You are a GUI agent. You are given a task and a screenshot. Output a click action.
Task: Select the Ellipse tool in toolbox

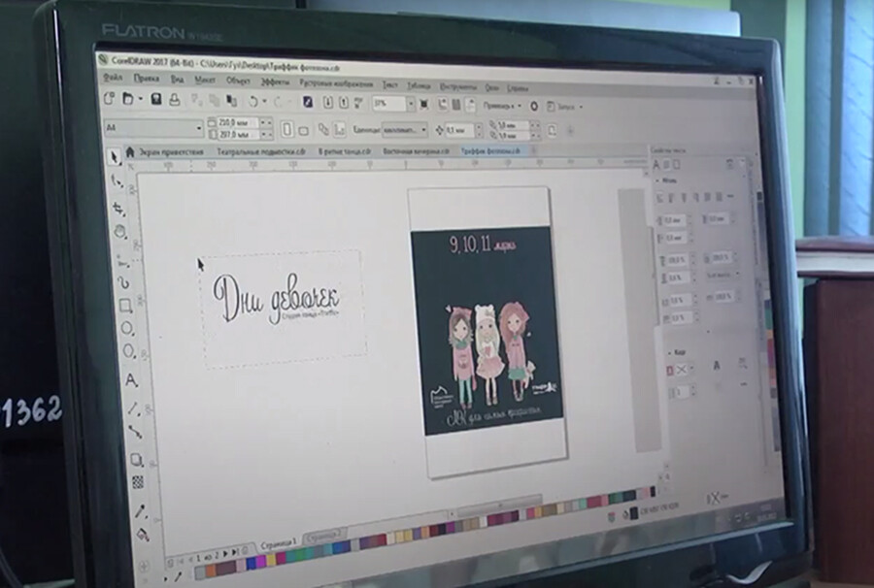pos(127,329)
